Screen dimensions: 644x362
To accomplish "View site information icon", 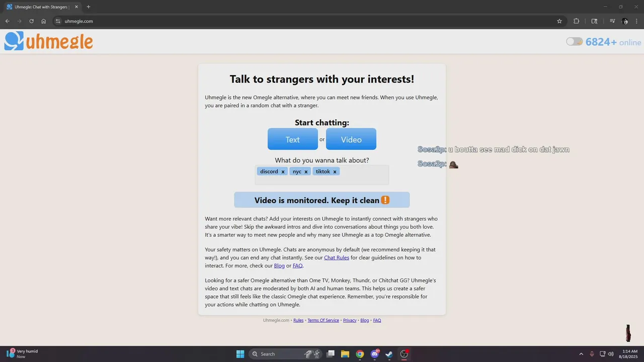I will pyautogui.click(x=58, y=21).
